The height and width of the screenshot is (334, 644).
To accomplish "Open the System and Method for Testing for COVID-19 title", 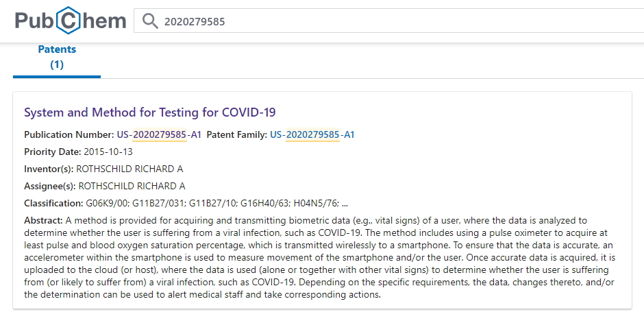I will click(x=149, y=112).
